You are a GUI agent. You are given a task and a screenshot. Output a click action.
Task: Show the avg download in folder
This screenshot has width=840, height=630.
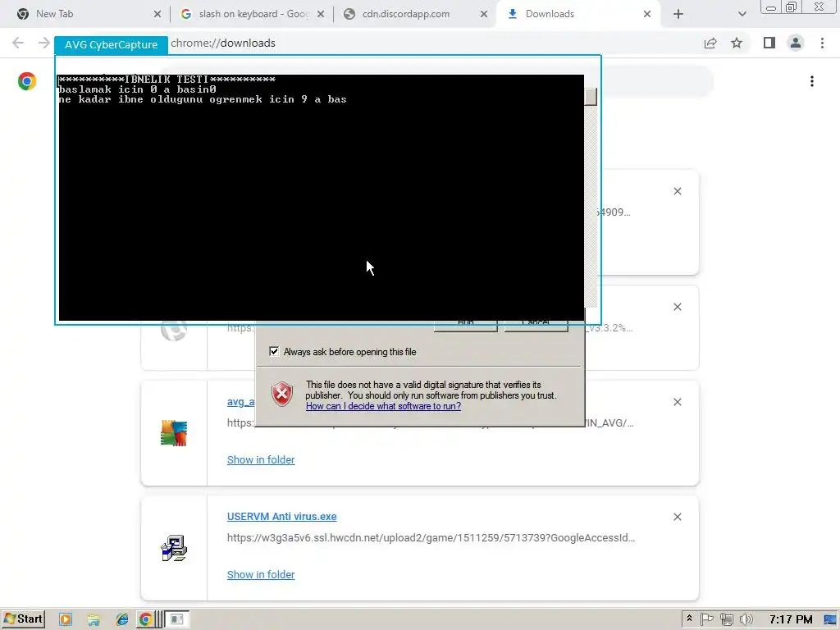point(261,459)
